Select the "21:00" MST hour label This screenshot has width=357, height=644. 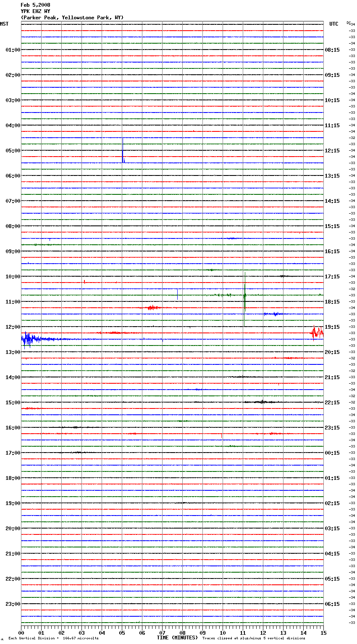[13, 554]
